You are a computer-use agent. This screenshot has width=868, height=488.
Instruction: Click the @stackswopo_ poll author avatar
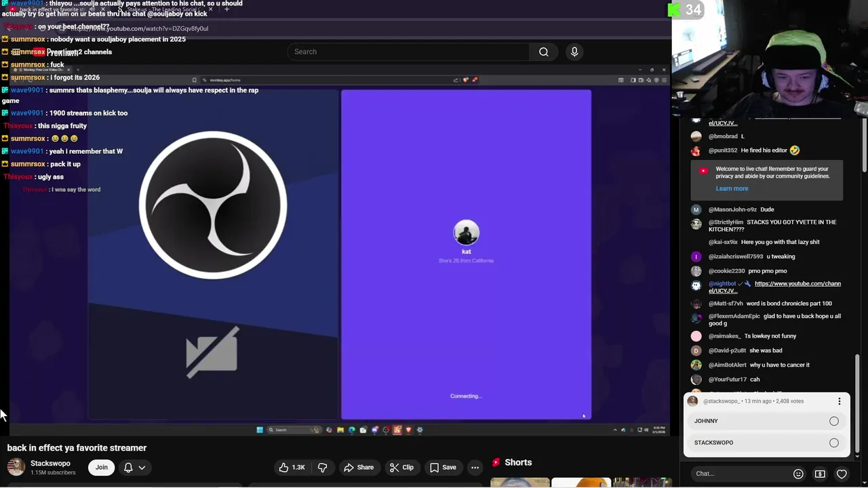(692, 401)
